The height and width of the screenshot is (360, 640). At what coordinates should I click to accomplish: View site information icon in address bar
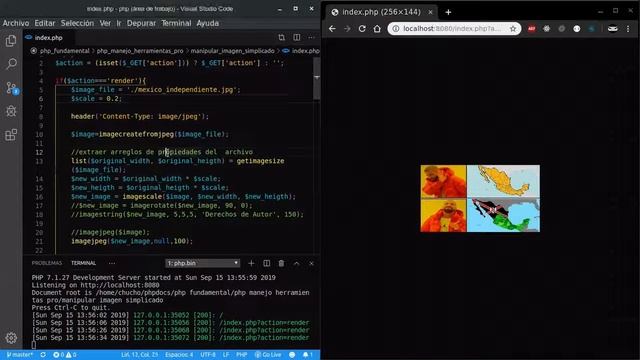[396, 29]
